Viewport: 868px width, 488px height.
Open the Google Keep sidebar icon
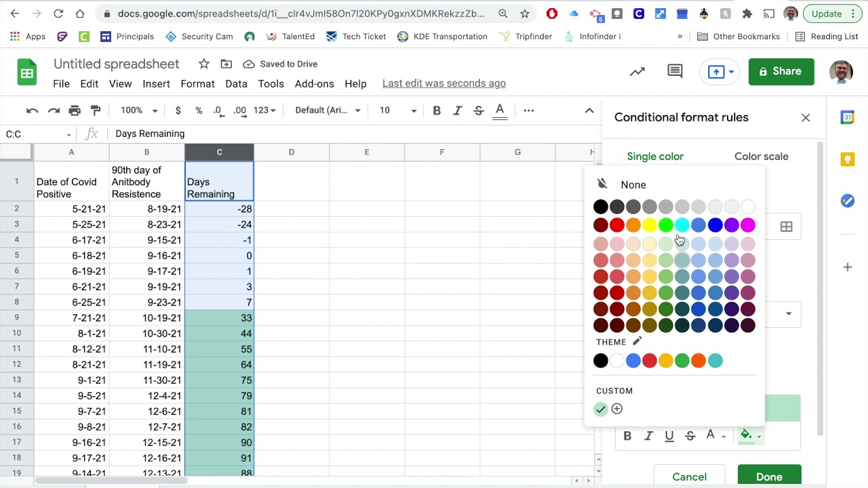848,159
